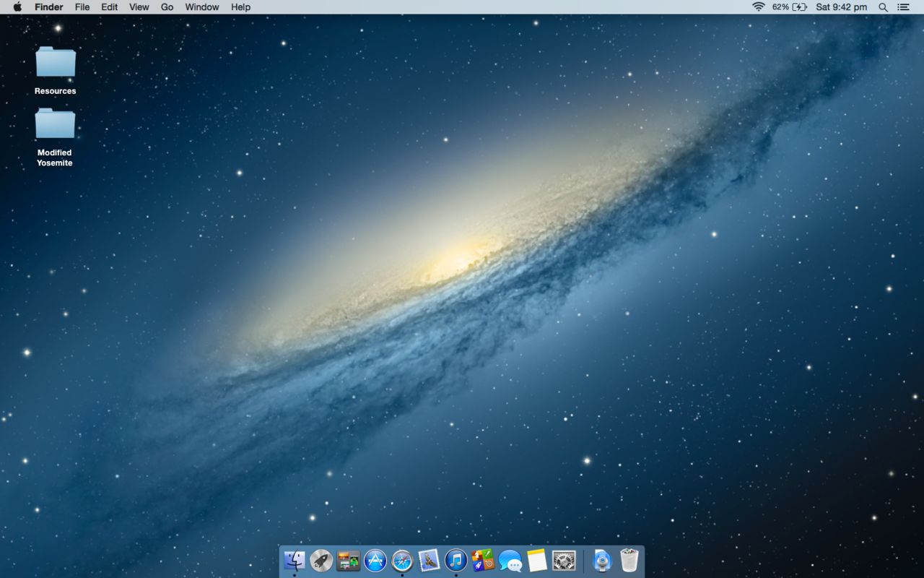Open the Edit menu
The width and height of the screenshot is (924, 578).
(109, 7)
